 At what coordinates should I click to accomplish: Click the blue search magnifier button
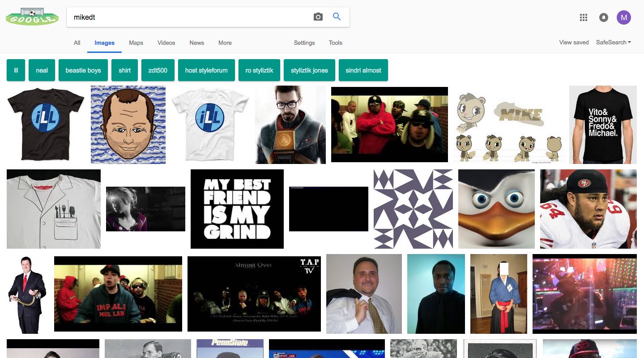tap(337, 17)
